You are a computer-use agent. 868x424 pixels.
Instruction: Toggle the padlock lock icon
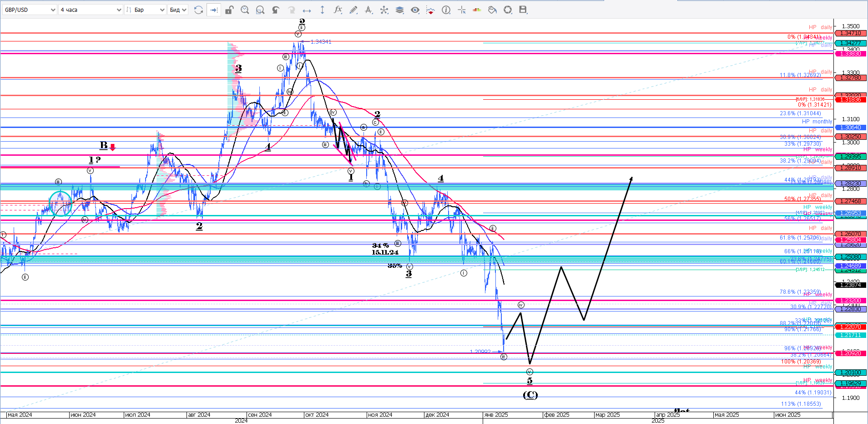pos(229,10)
